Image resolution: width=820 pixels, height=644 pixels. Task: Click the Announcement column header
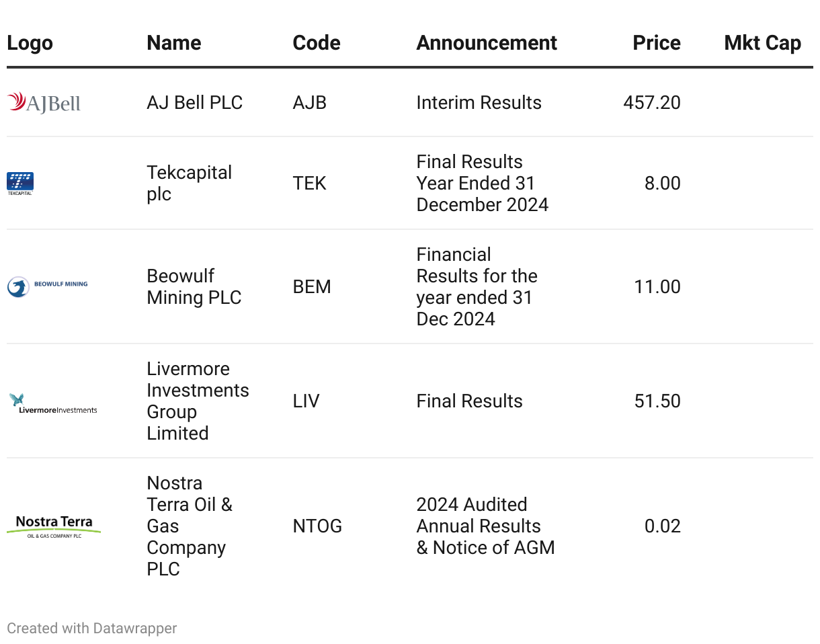coord(486,43)
